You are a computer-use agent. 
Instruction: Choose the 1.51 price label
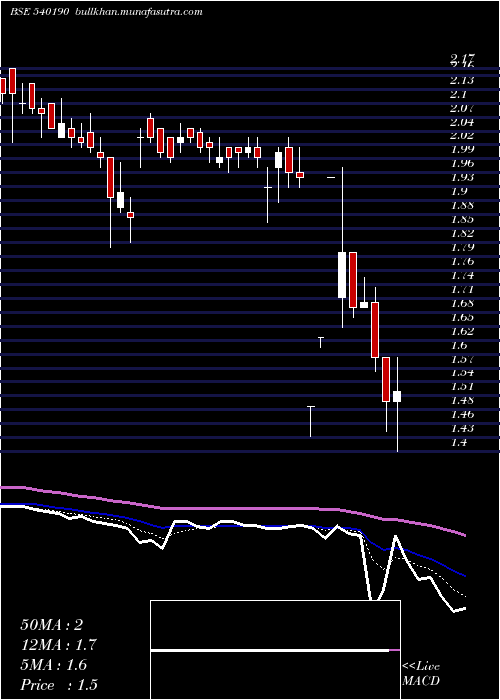point(462,386)
